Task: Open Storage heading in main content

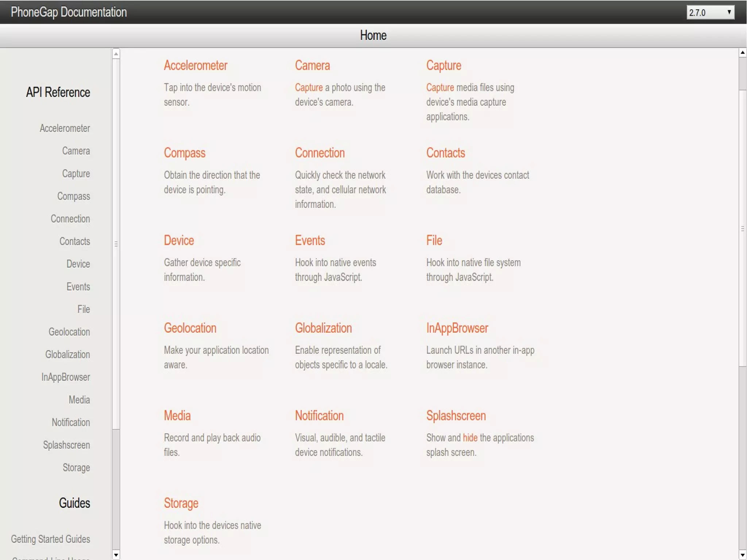Action: [181, 503]
